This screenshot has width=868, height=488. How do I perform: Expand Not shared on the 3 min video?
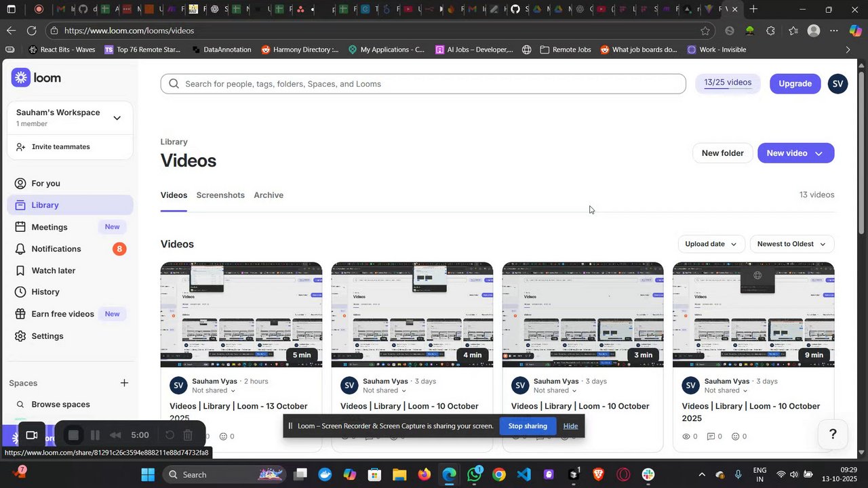pos(555,390)
